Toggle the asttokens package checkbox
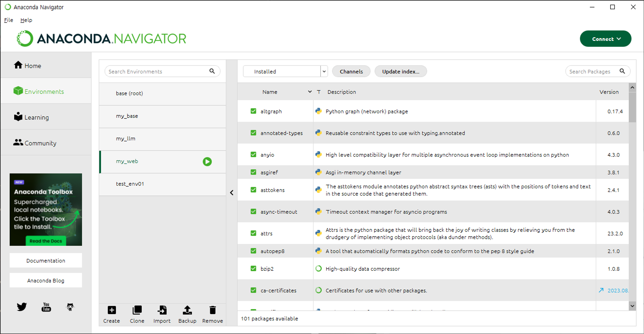Viewport: 644px width, 334px height. click(x=253, y=190)
